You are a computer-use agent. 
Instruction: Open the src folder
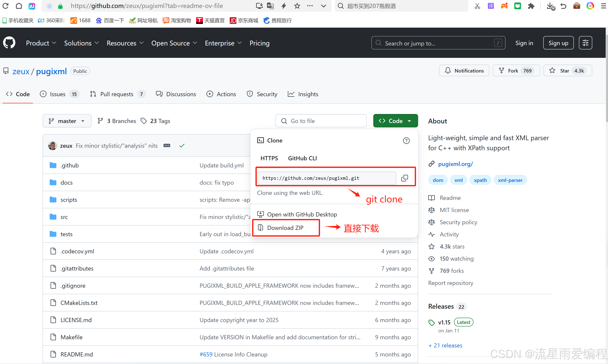point(64,217)
